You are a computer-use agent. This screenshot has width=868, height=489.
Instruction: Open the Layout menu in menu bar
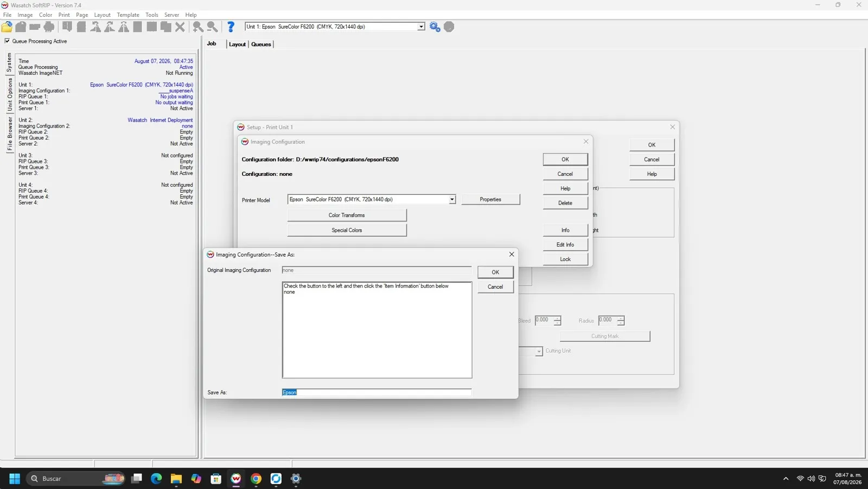[102, 15]
